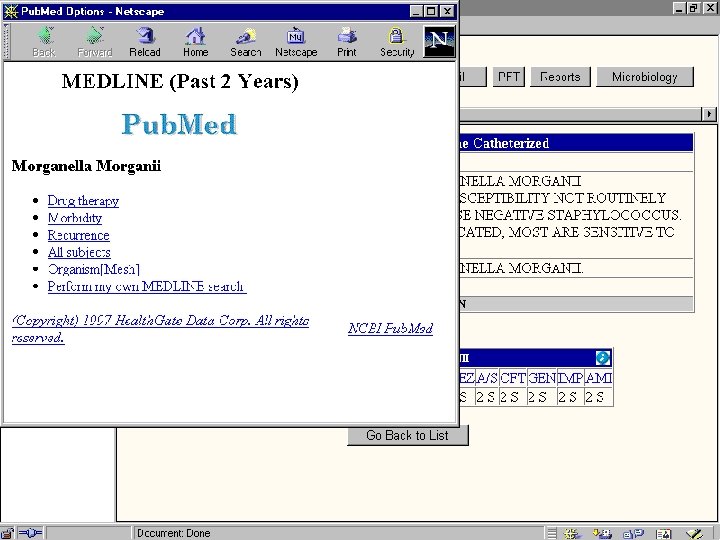The image size is (720, 540).
Task: Click the online connection plug icon
Action: [30, 533]
